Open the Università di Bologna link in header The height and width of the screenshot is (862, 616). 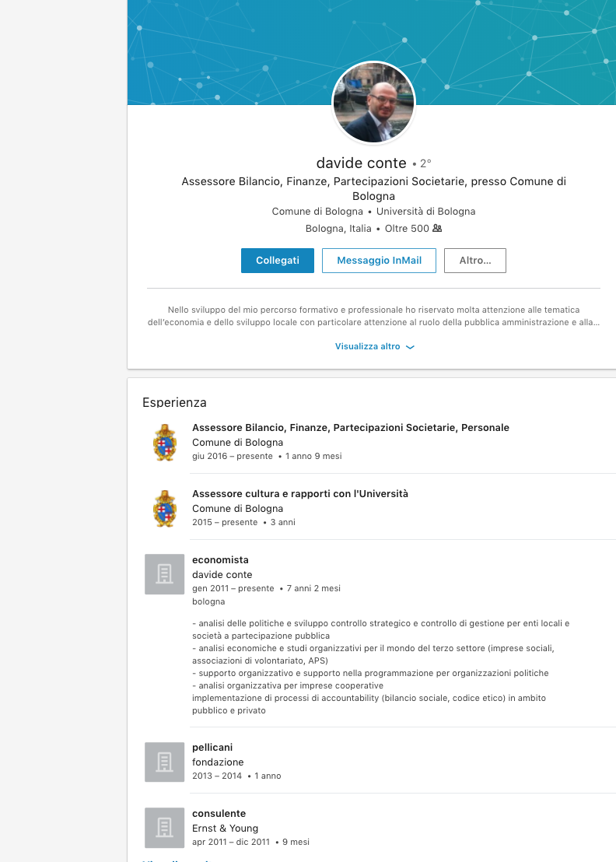(x=426, y=211)
